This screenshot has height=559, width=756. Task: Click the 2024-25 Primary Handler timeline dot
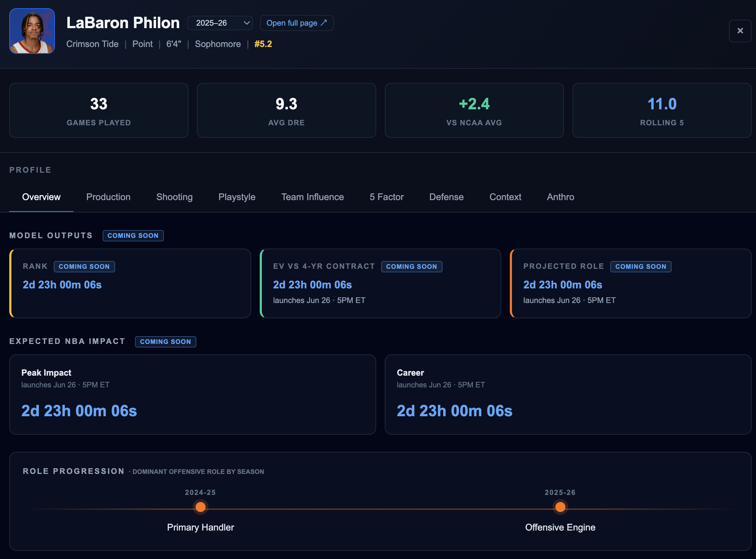point(201,507)
